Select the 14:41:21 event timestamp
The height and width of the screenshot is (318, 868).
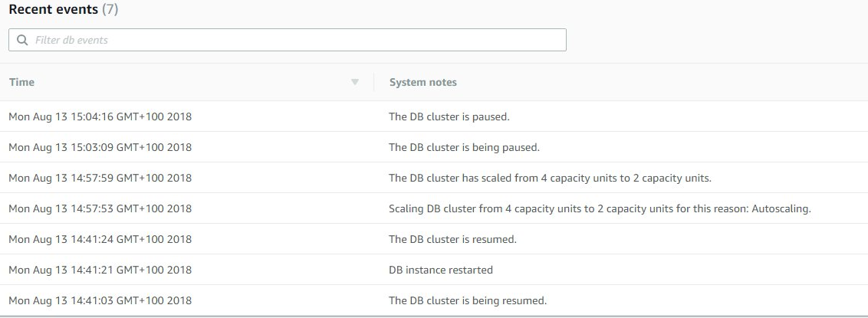(x=100, y=270)
